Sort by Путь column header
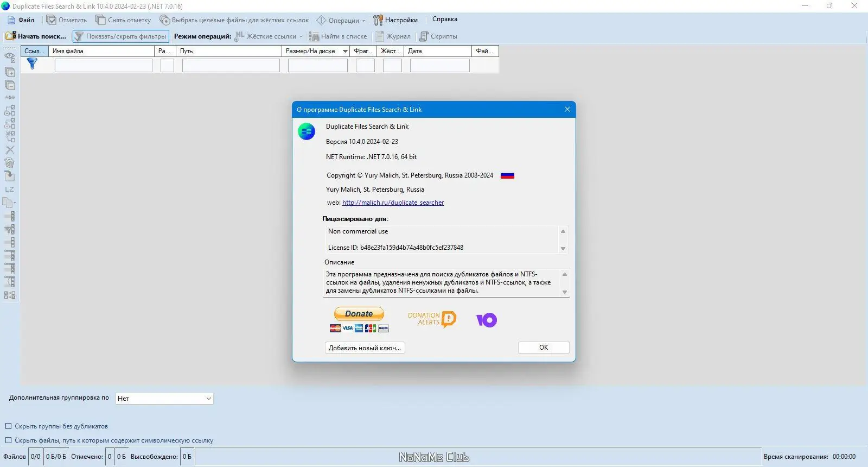Screen dimensions: 868x467 pos(229,51)
